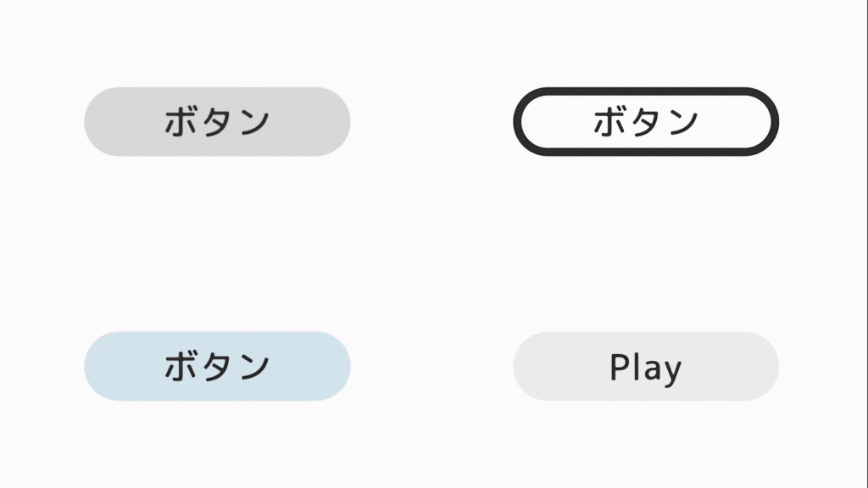868x488 pixels.
Task: Choose the borderless gray ボタン button
Action: [x=217, y=121]
